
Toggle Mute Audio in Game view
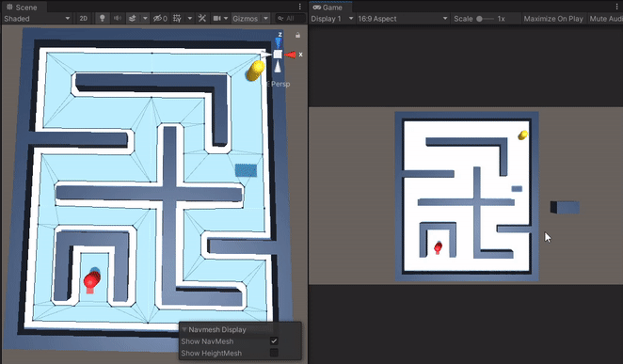pos(605,19)
